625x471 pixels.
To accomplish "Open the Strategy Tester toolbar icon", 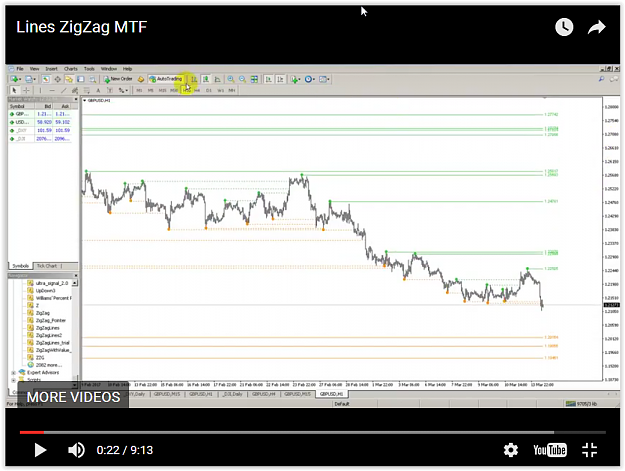I will [x=92, y=79].
